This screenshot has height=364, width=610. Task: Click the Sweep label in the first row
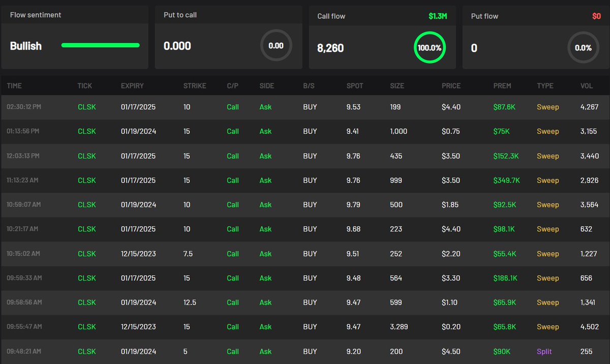click(x=547, y=107)
